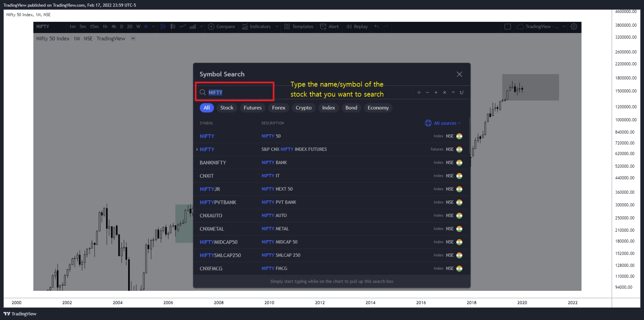Screen dimensions: 644x320
Task: Choose the CNXIT NIFTY IT result
Action: [x=331, y=176]
